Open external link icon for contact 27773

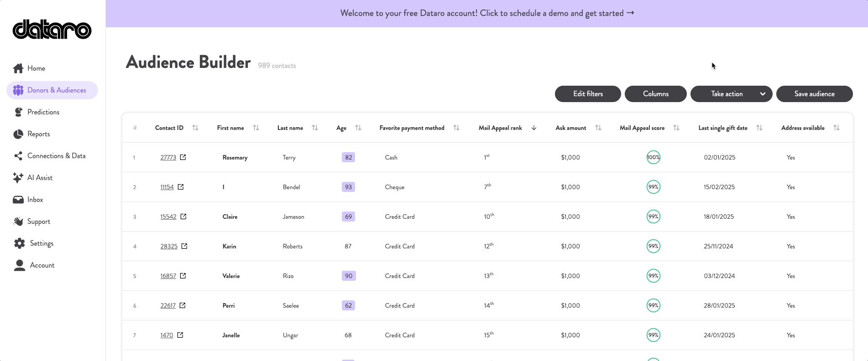183,157
